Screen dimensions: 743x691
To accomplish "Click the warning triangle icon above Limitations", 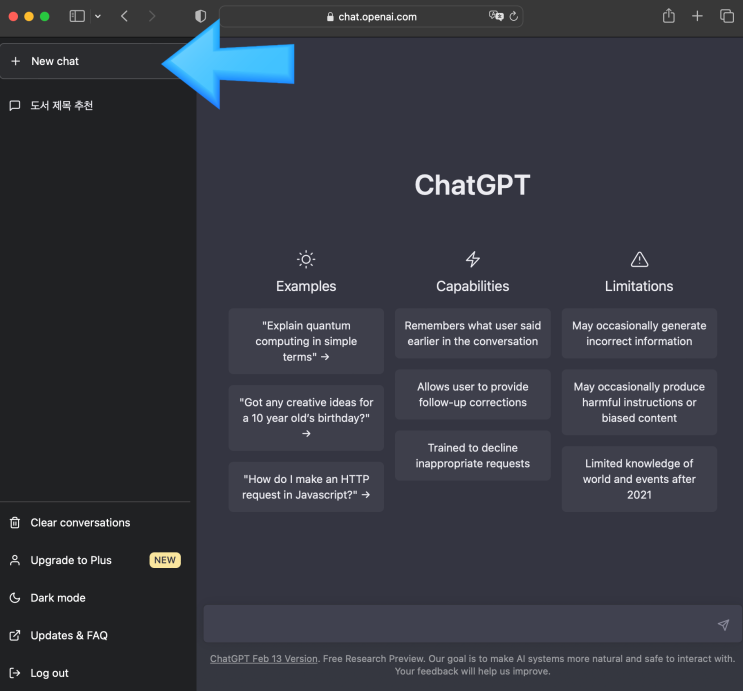I will [639, 259].
